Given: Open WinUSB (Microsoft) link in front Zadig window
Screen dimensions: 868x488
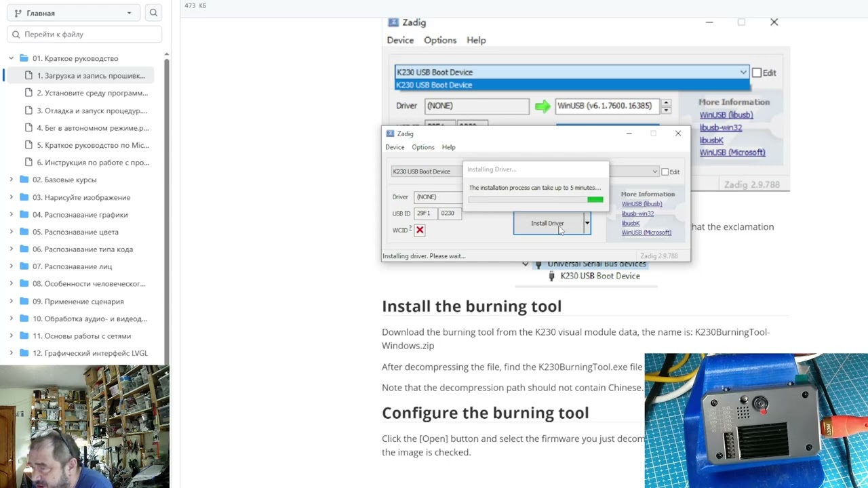Looking at the screenshot, I should click(646, 232).
